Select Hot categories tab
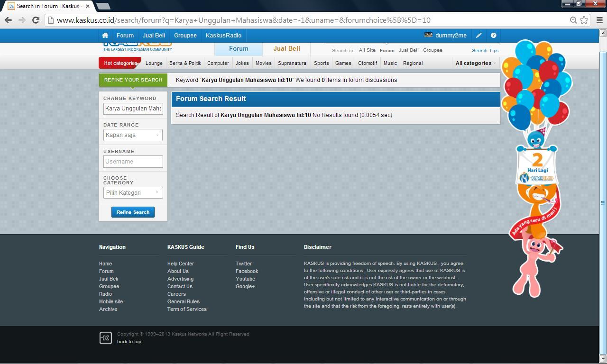This screenshot has height=364, width=607. (120, 63)
